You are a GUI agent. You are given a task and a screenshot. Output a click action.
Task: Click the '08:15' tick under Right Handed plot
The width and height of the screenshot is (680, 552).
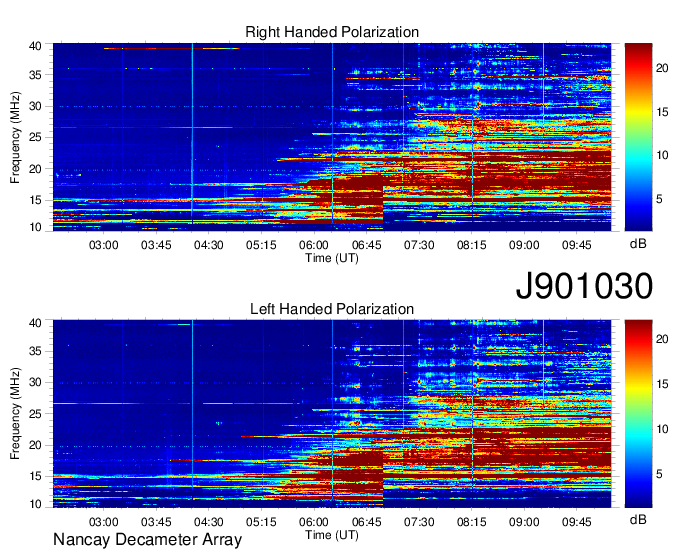pyautogui.click(x=471, y=245)
